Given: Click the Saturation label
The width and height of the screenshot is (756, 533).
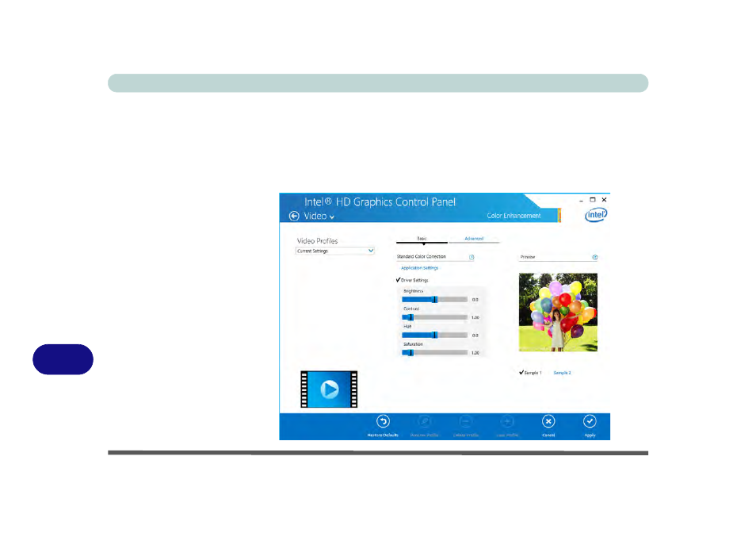Looking at the screenshot, I should click(x=413, y=344).
